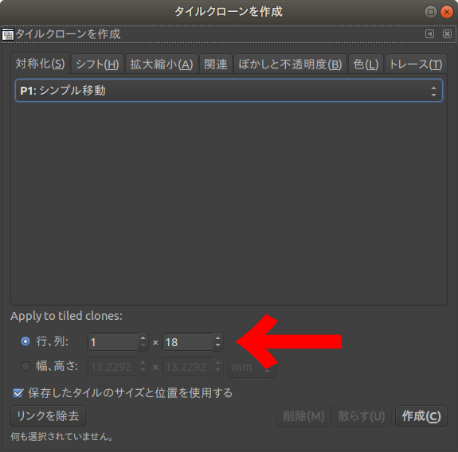Close the window with the orange button
Screen dimensions: 458x452
[447, 12]
